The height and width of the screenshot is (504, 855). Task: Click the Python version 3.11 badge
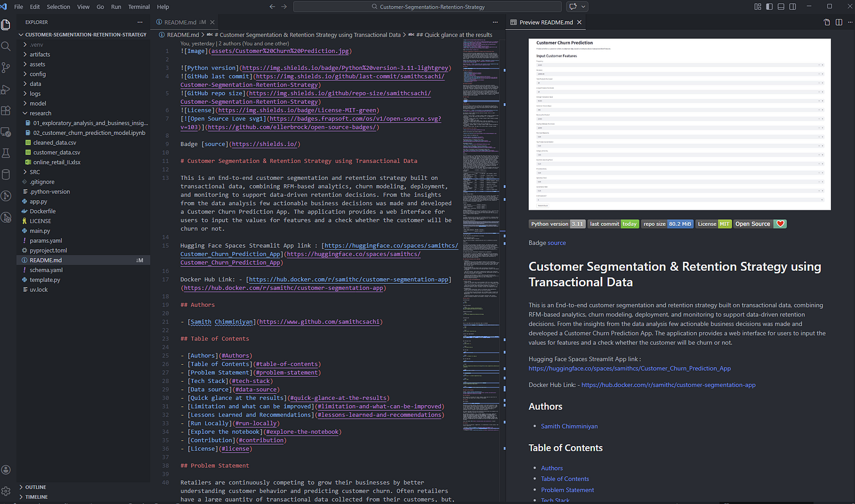click(558, 224)
